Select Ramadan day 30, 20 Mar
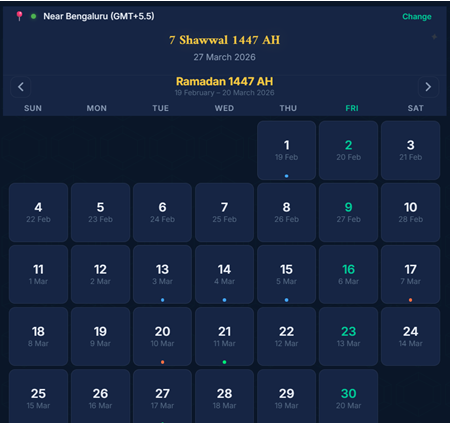Image resolution: width=450 pixels, height=423 pixels. 348,396
